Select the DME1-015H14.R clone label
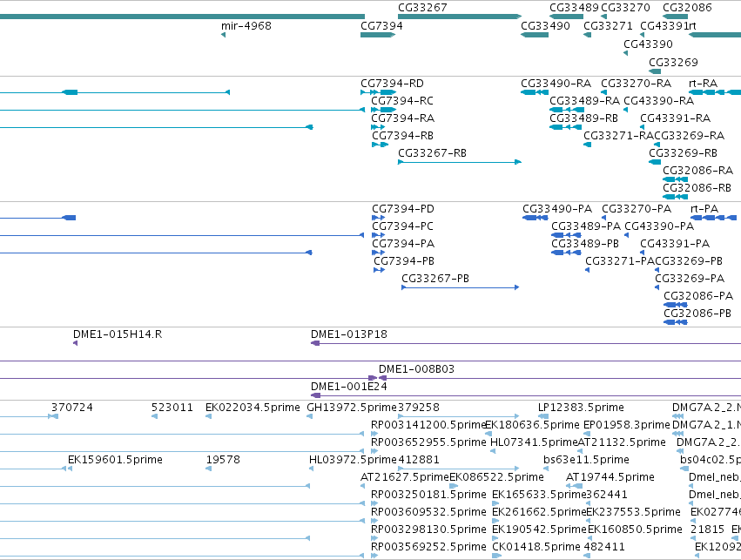Viewport: 741px width, 560px height. click(118, 335)
